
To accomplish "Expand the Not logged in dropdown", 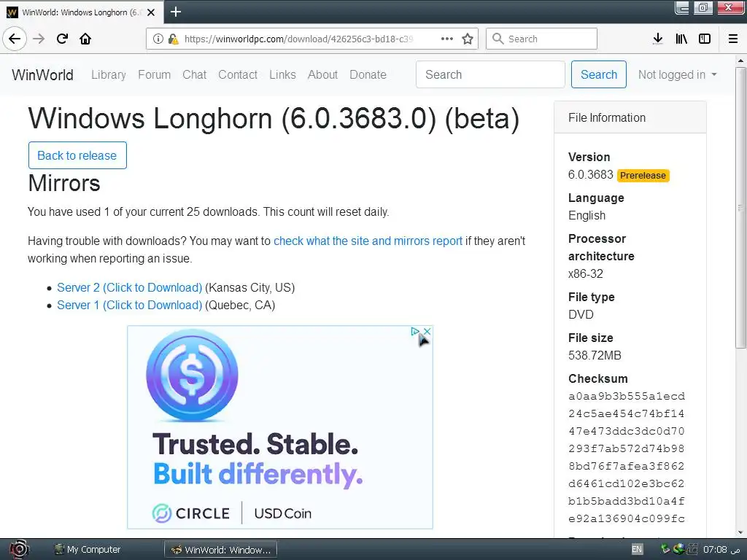I will [x=678, y=75].
